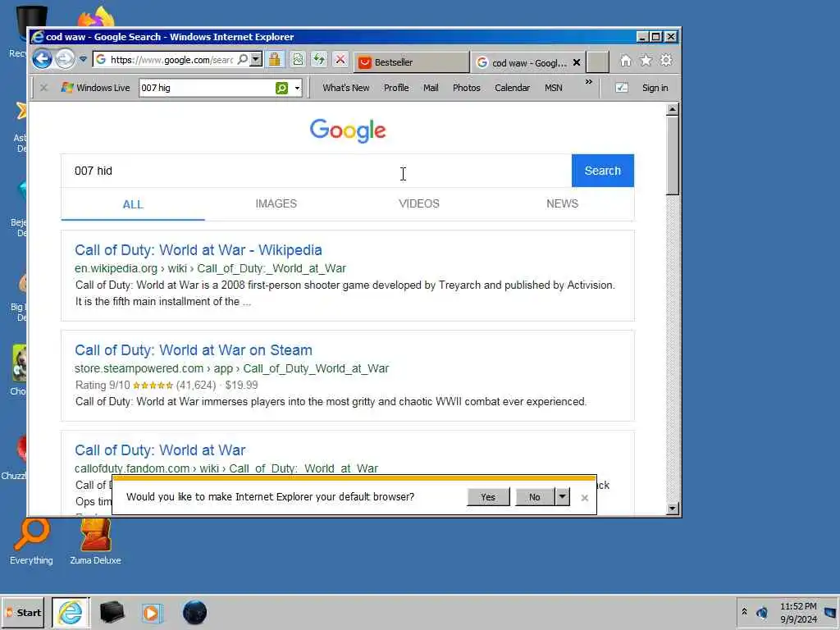840x630 pixels.
Task: Refresh the page with green arrows icon
Action: [x=319, y=59]
